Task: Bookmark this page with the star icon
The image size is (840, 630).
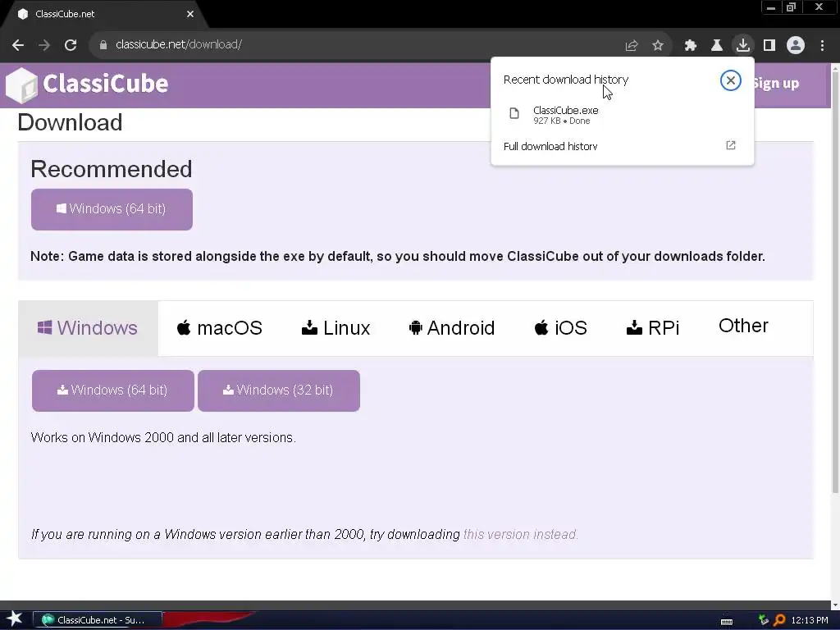Action: pos(658,46)
